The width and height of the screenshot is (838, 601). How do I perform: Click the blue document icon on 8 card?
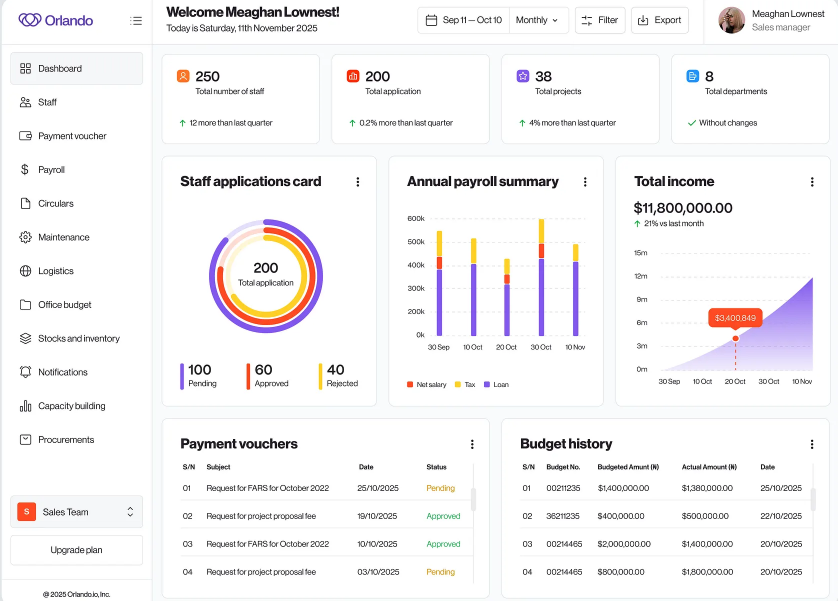click(x=693, y=76)
